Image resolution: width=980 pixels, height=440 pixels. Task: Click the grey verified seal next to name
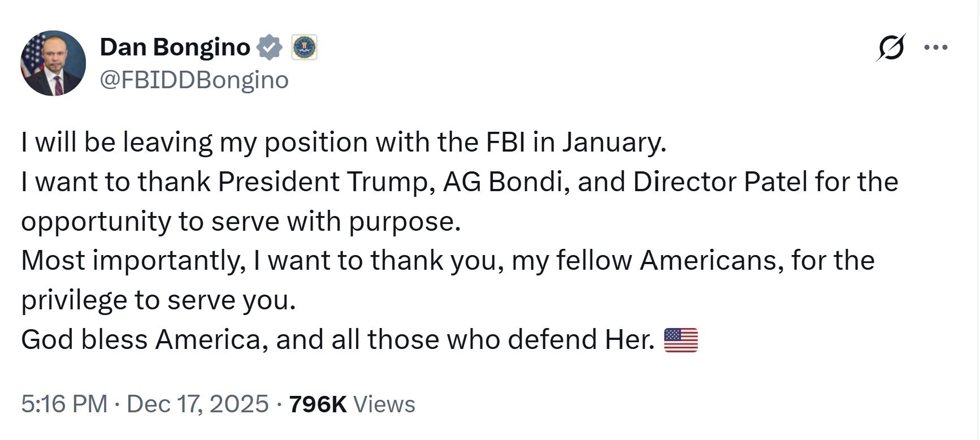point(270,48)
